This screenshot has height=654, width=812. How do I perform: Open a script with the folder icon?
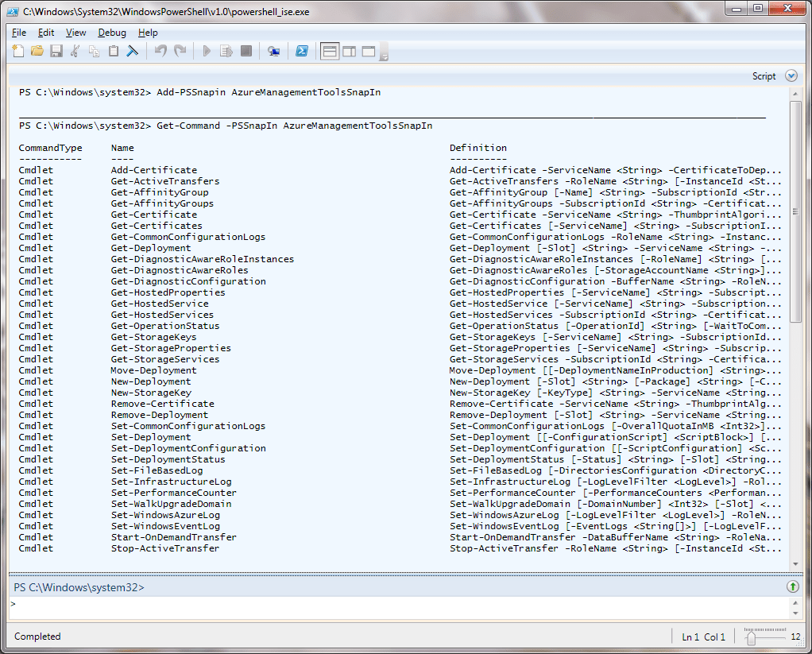click(37, 51)
